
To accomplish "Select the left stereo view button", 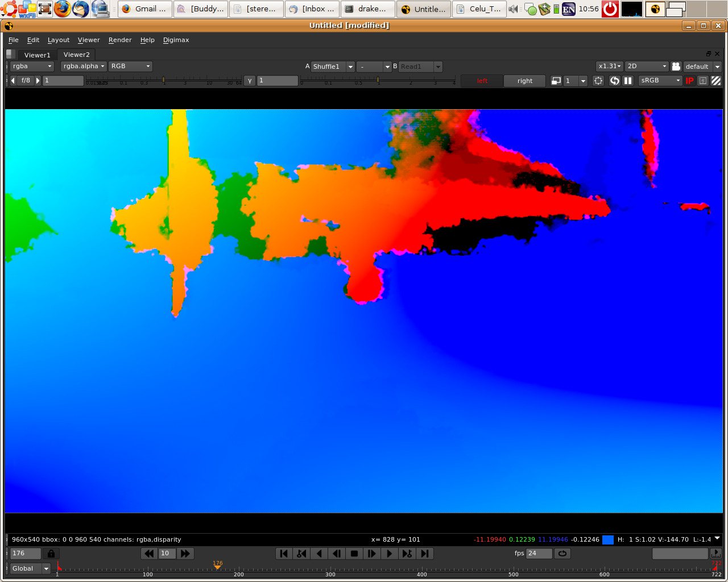I will click(482, 81).
